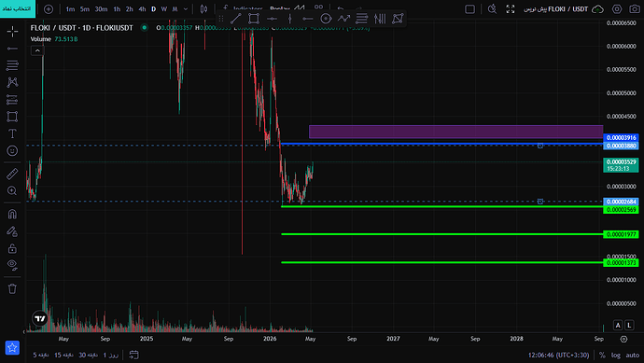The height and width of the screenshot is (363, 644).
Task: Toggle percent scale in bottom bar
Action: pyautogui.click(x=602, y=356)
